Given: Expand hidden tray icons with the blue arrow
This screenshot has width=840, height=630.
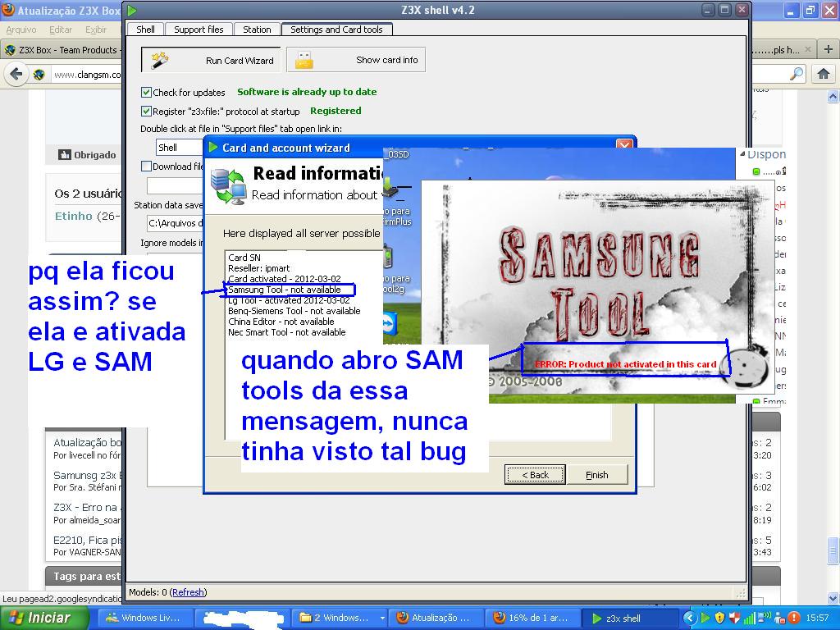Looking at the screenshot, I should click(x=690, y=618).
